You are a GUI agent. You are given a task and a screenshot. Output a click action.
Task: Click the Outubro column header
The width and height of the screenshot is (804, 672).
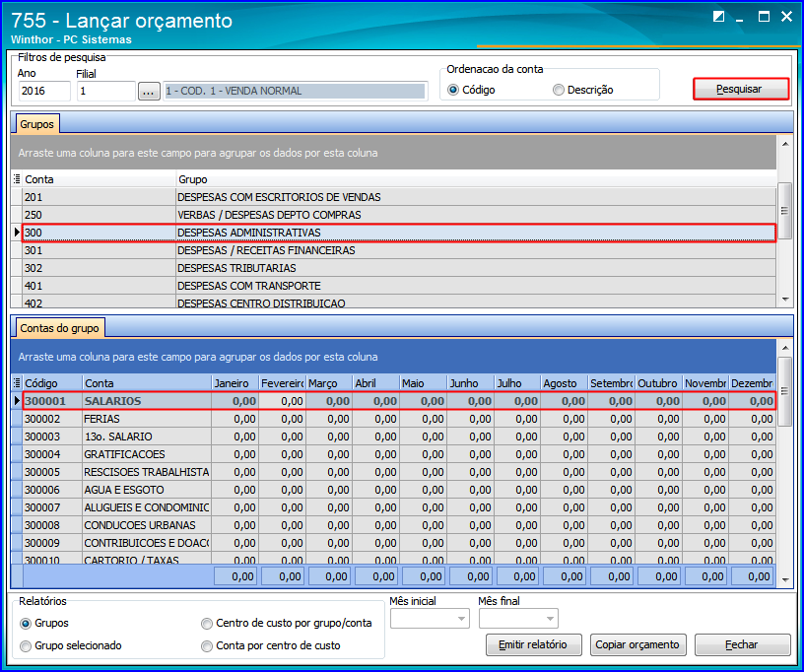tap(658, 383)
